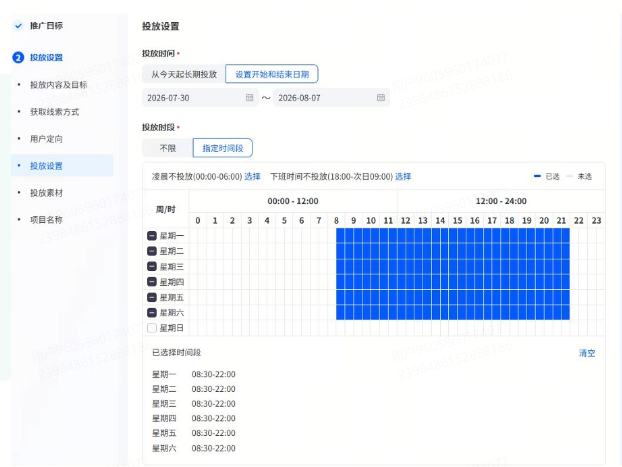Jump to 项目名称 section
The image size is (622, 467).
[46, 220]
